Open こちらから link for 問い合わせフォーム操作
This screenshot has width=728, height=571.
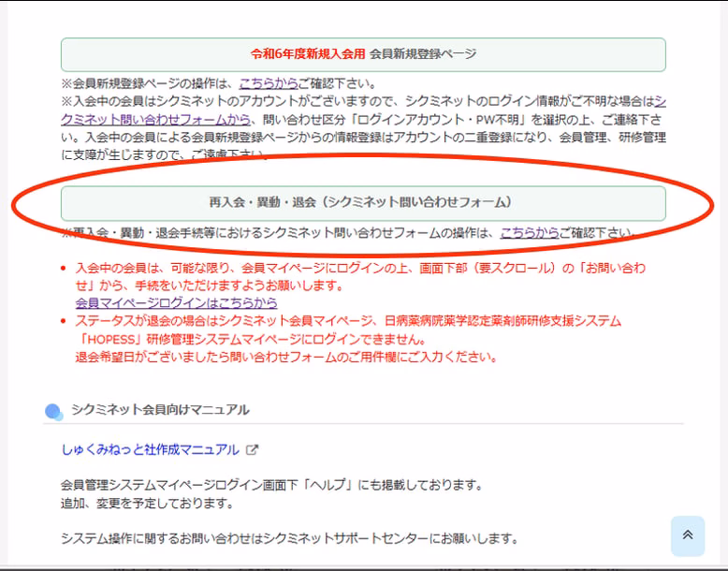[529, 232]
